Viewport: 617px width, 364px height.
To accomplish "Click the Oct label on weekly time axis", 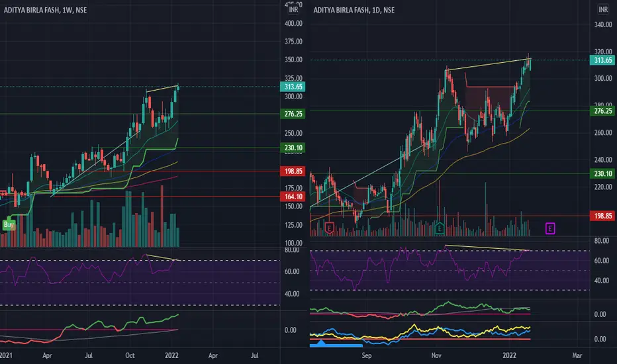I will 130,355.
